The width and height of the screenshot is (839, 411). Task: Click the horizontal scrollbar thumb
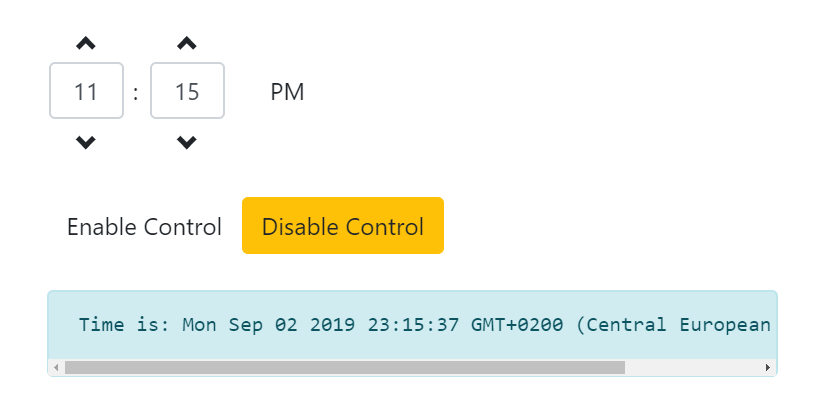[x=345, y=368]
